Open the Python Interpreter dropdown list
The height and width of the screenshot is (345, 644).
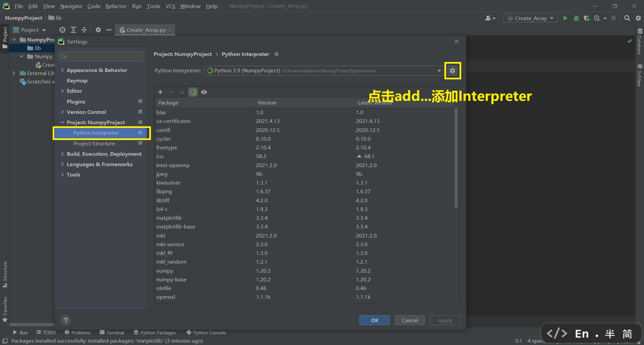click(439, 71)
